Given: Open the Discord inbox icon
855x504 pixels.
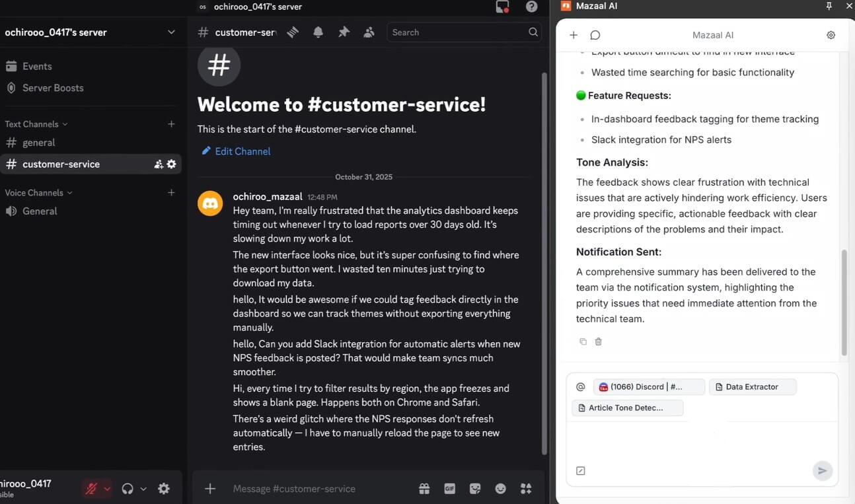Looking at the screenshot, I should click(502, 7).
